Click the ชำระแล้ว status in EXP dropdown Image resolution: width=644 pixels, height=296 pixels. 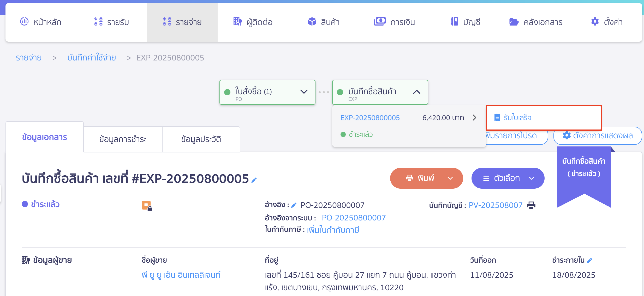click(x=357, y=134)
